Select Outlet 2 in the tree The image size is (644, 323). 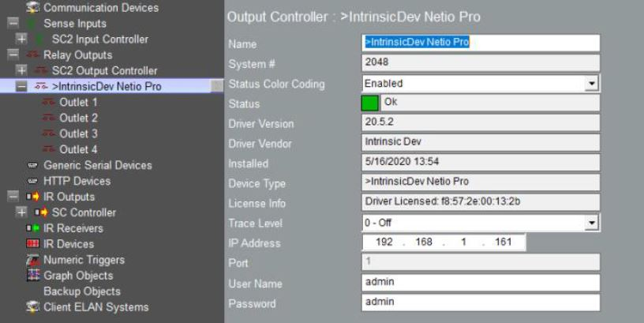pyautogui.click(x=78, y=118)
